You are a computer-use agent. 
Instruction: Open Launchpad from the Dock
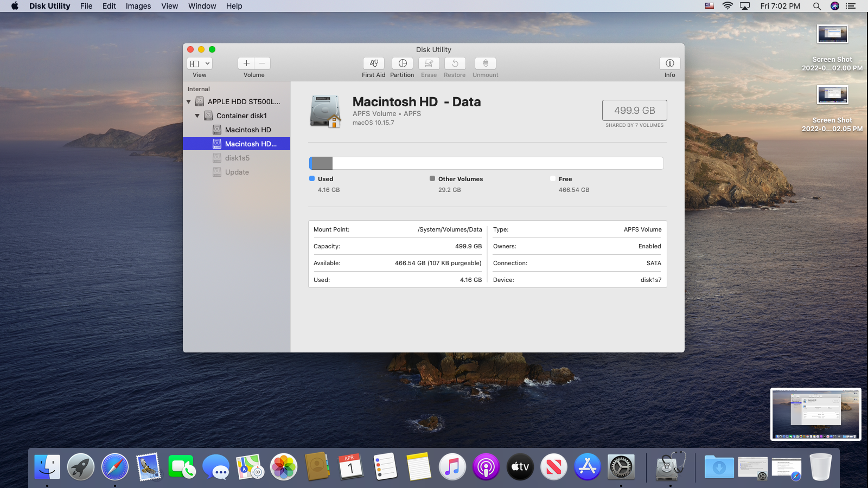coord(81,467)
